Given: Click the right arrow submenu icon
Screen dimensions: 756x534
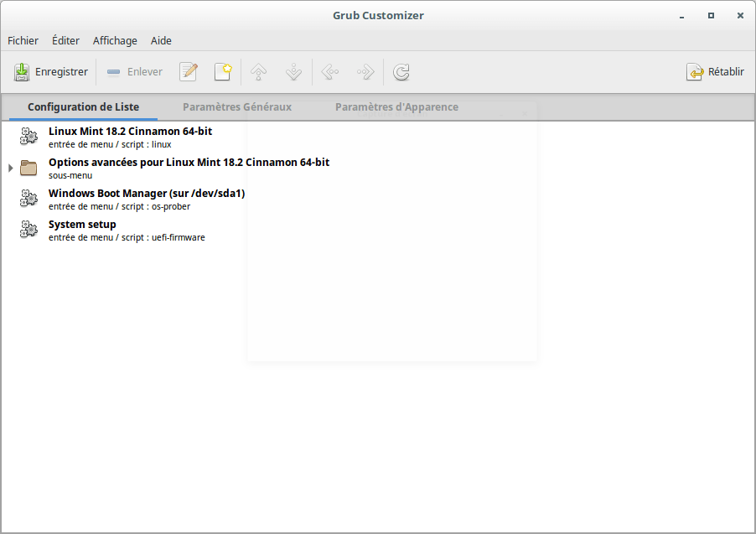Looking at the screenshot, I should point(365,72).
